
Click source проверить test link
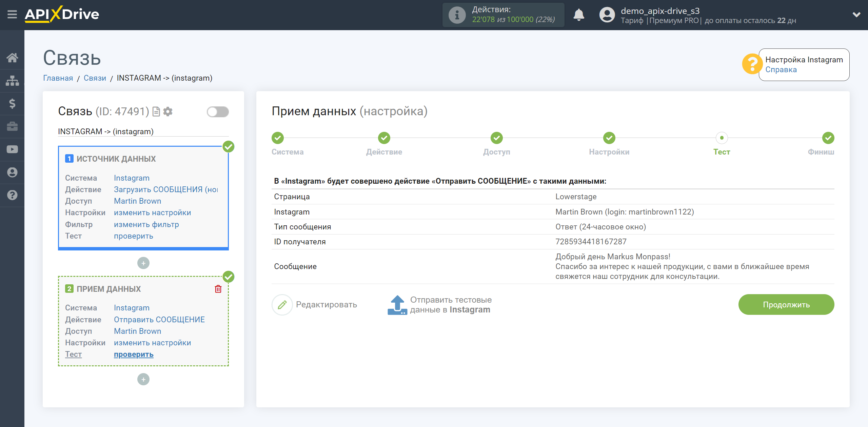133,236
